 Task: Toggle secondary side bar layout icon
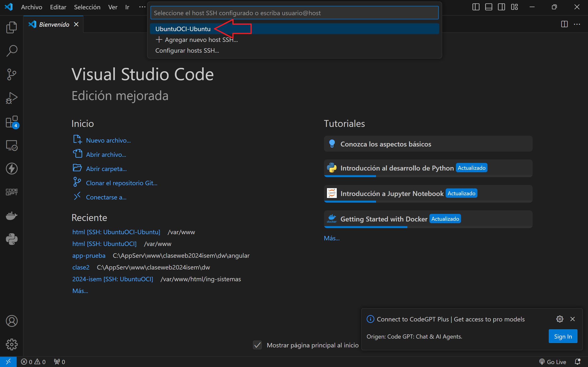point(501,7)
